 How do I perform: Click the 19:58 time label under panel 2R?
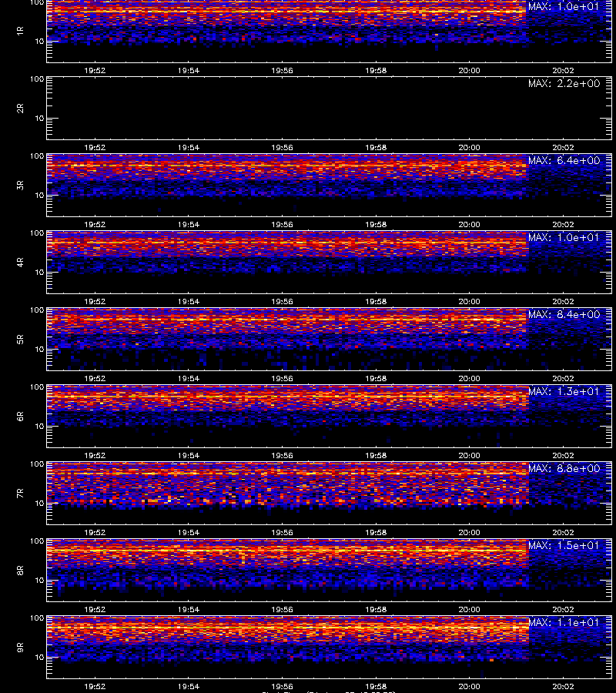pyautogui.click(x=376, y=148)
